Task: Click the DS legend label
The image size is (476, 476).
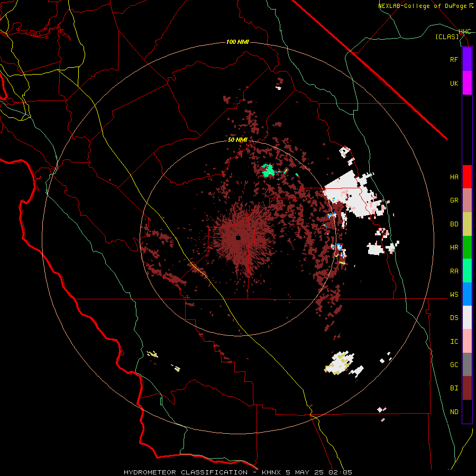Action: (x=454, y=318)
